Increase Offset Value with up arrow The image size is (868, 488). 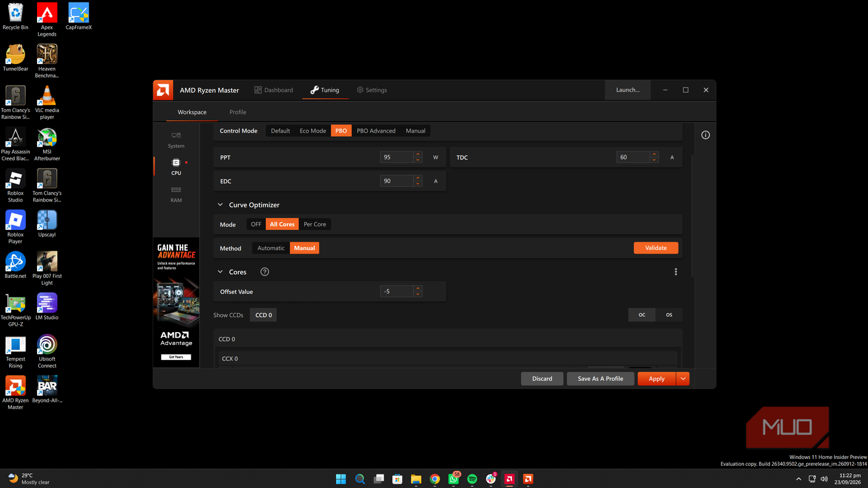[418, 288]
